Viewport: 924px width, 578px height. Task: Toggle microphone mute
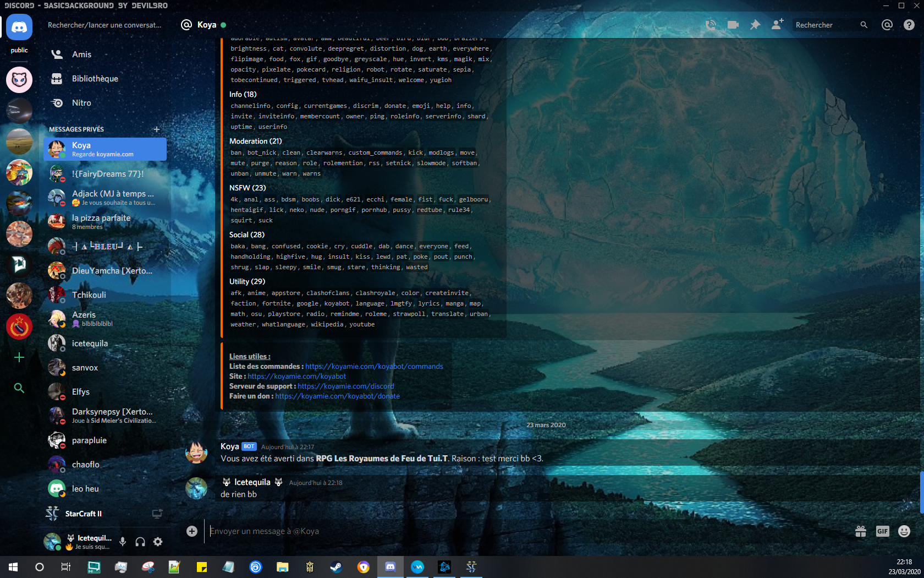(123, 542)
